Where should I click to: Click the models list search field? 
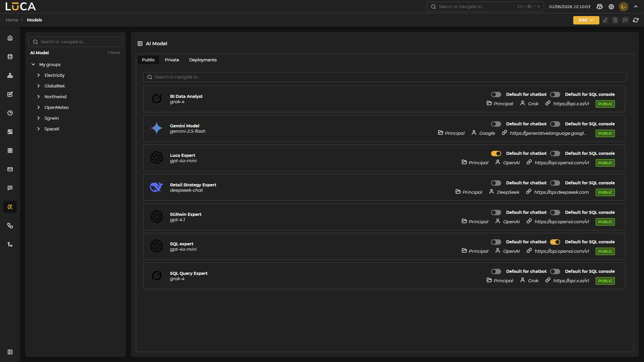click(384, 77)
